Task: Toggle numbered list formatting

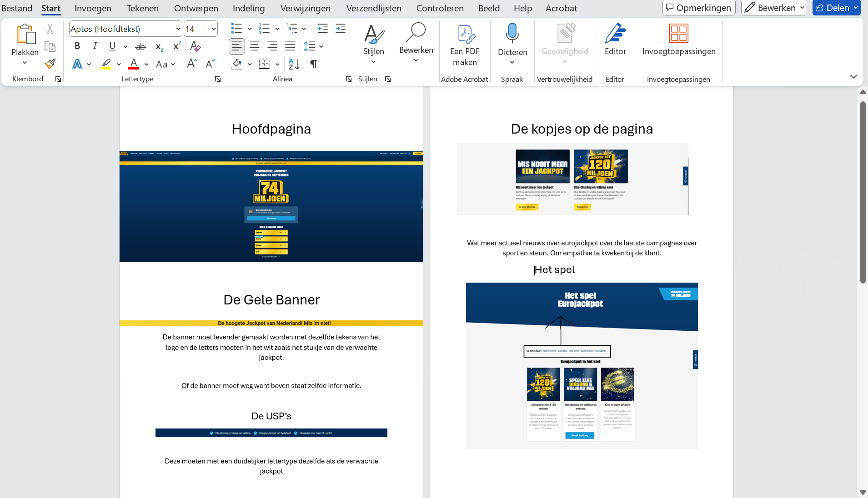Action: 264,29
